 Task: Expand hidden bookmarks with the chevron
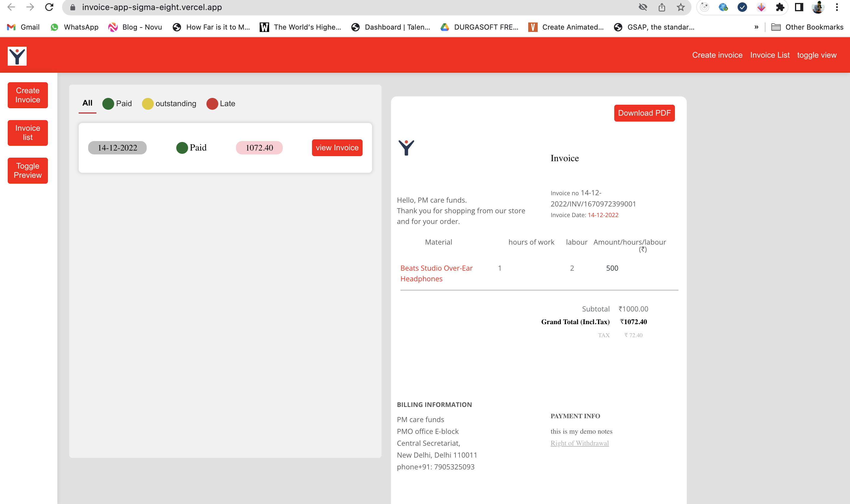(756, 27)
